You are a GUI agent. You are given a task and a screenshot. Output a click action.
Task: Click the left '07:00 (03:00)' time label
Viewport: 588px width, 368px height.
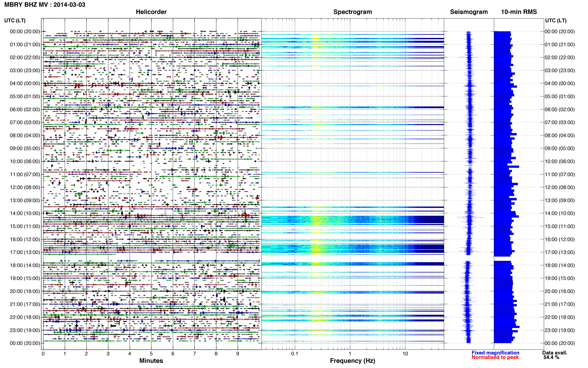pos(25,122)
